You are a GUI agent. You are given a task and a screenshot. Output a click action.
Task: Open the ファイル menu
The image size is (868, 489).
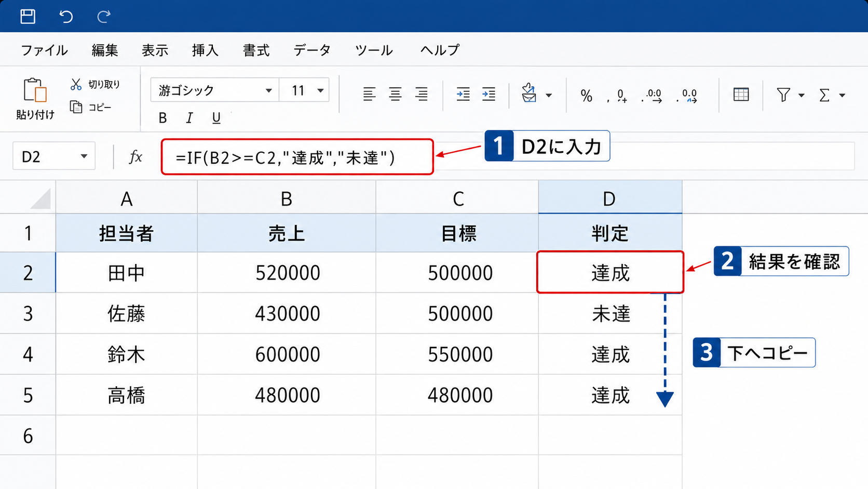tap(44, 50)
